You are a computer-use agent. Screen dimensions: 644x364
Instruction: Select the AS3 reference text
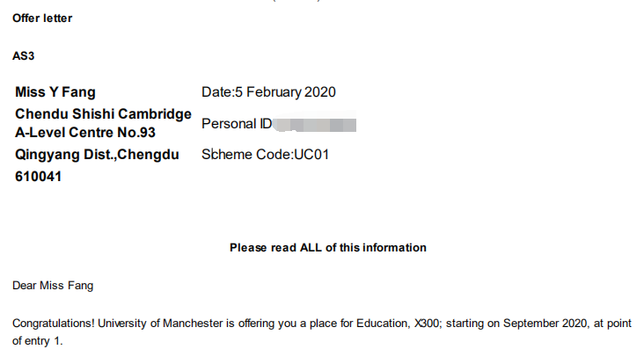tap(23, 55)
